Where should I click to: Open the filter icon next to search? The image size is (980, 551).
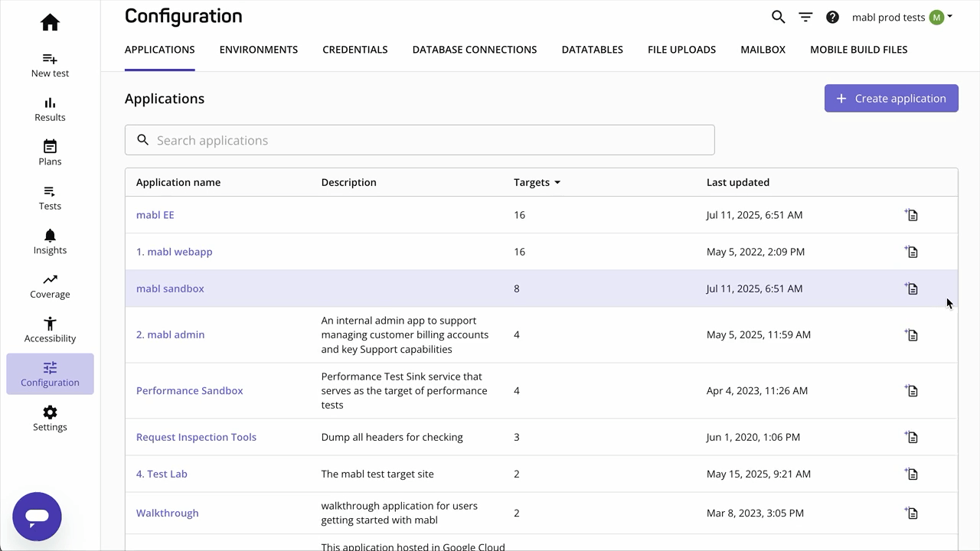[x=805, y=16]
